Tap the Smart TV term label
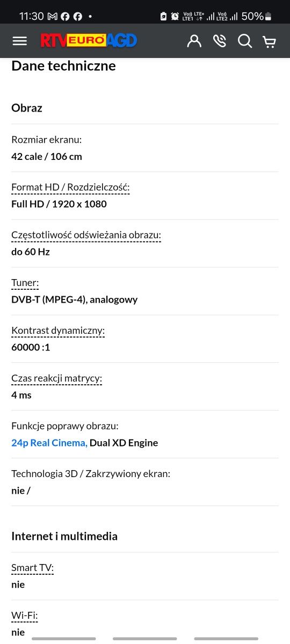 click(32, 568)
